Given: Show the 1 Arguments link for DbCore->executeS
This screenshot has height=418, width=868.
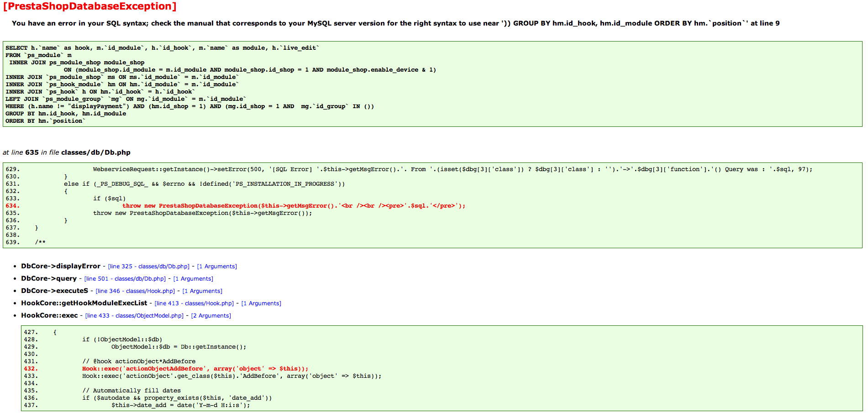Looking at the screenshot, I should [x=202, y=291].
